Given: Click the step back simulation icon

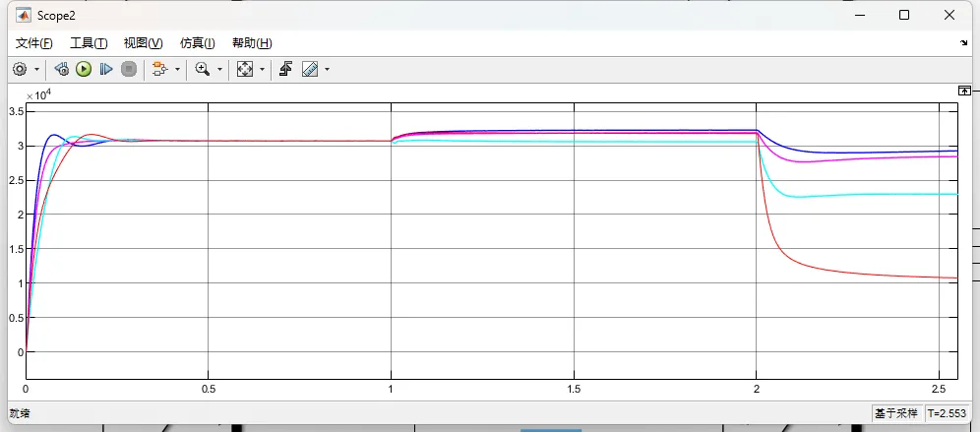Looking at the screenshot, I should coord(61,69).
